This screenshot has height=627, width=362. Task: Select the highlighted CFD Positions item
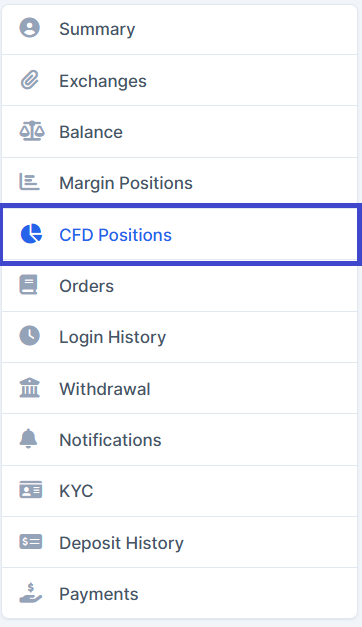point(180,234)
